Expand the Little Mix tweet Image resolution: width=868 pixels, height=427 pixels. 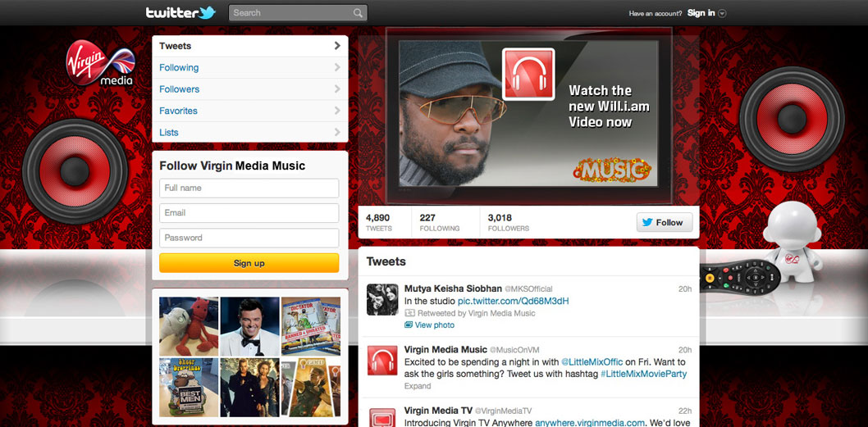(x=417, y=386)
